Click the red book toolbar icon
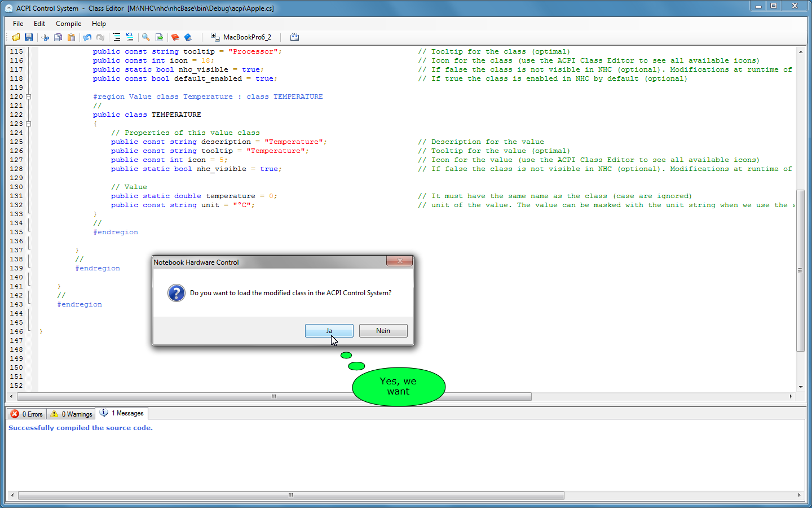Screen dimensions: 812x508 (175, 37)
